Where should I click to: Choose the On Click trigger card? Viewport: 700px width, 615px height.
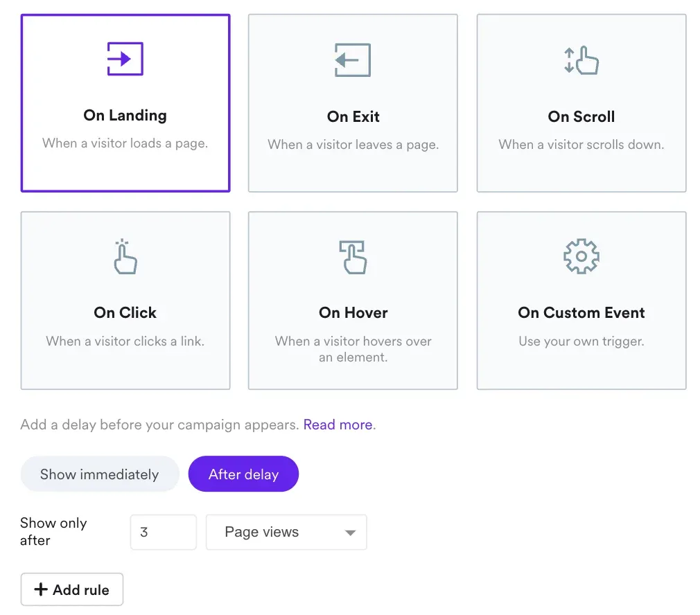tap(125, 300)
